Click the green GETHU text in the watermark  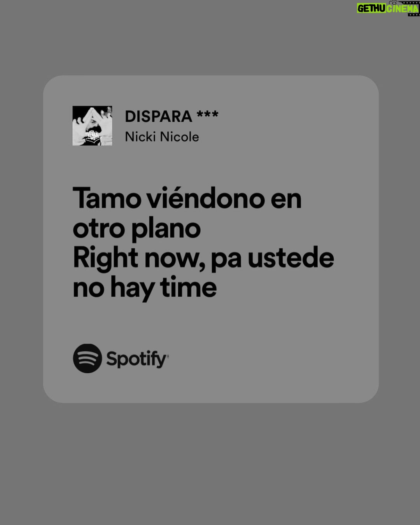point(371,9)
